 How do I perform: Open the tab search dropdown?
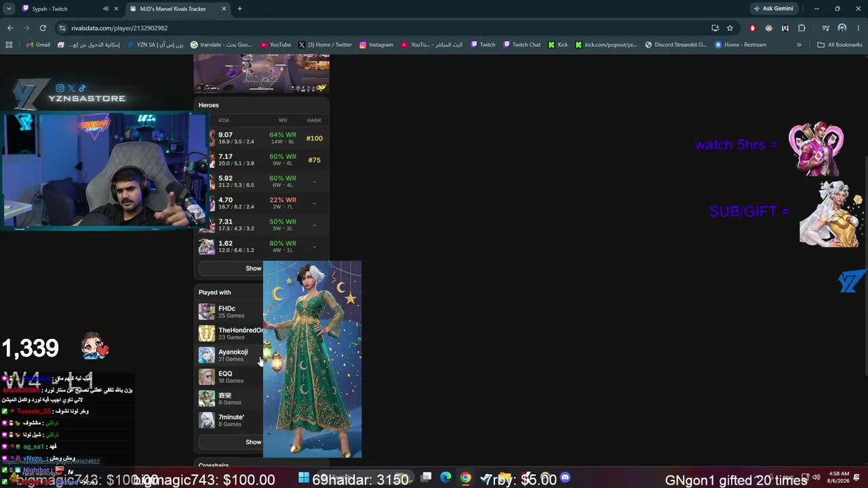coord(9,9)
